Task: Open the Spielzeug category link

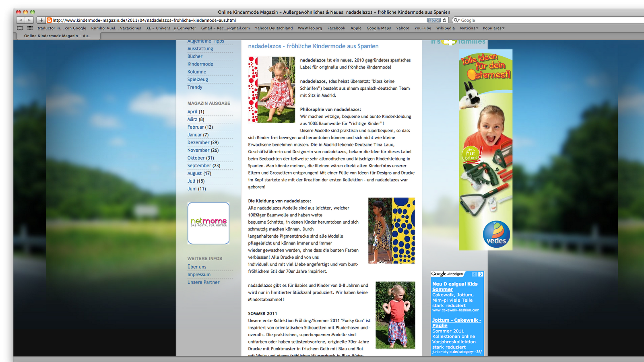Action: point(198,79)
